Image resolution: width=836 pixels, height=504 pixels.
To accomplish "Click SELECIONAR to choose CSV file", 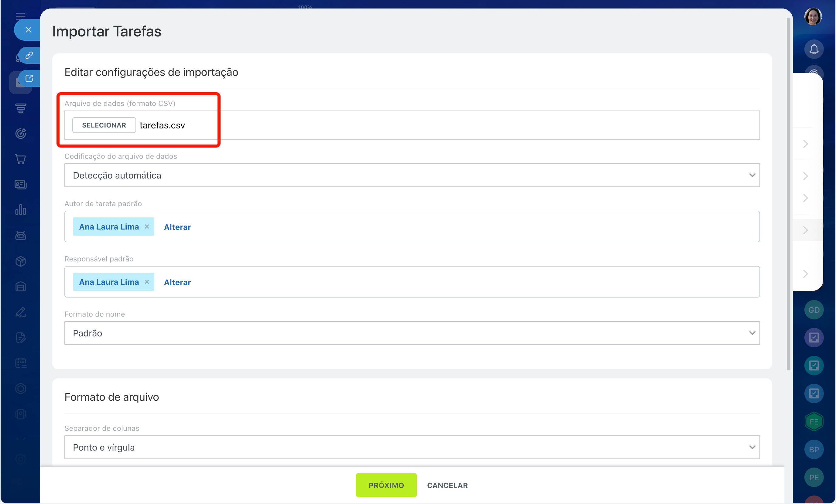I will [104, 125].
